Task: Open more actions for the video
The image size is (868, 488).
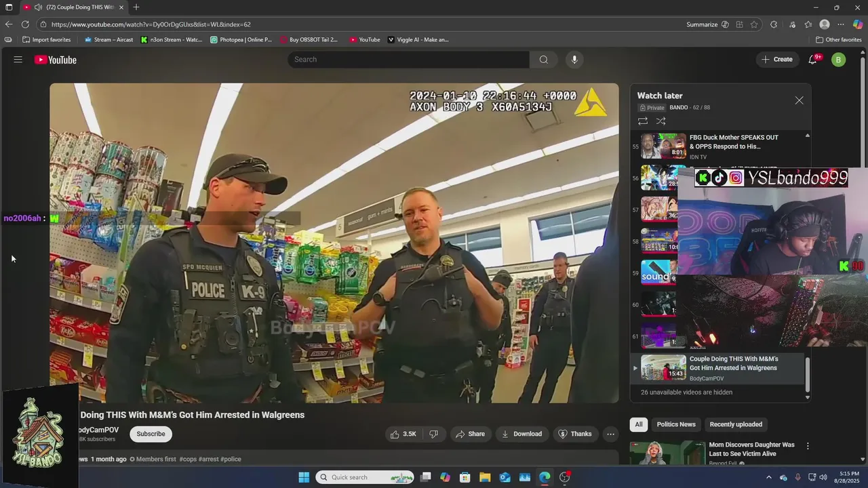Action: coord(610,434)
